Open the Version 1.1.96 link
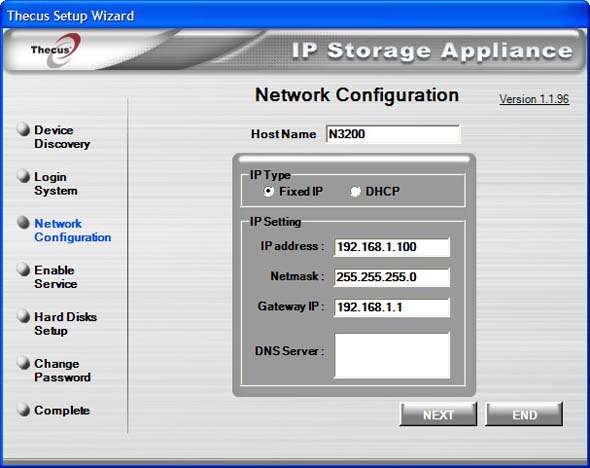This screenshot has height=468, width=590. (534, 99)
